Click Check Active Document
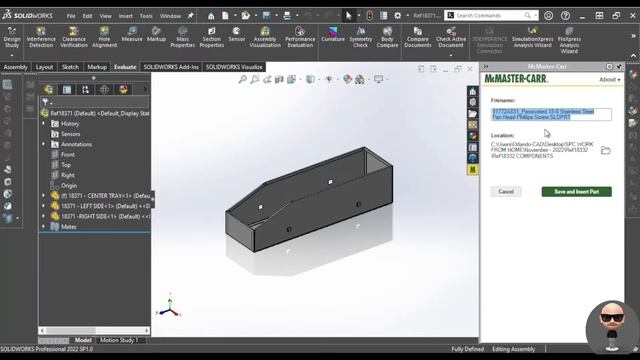Screen dimensions: 640x360 tap(451, 38)
